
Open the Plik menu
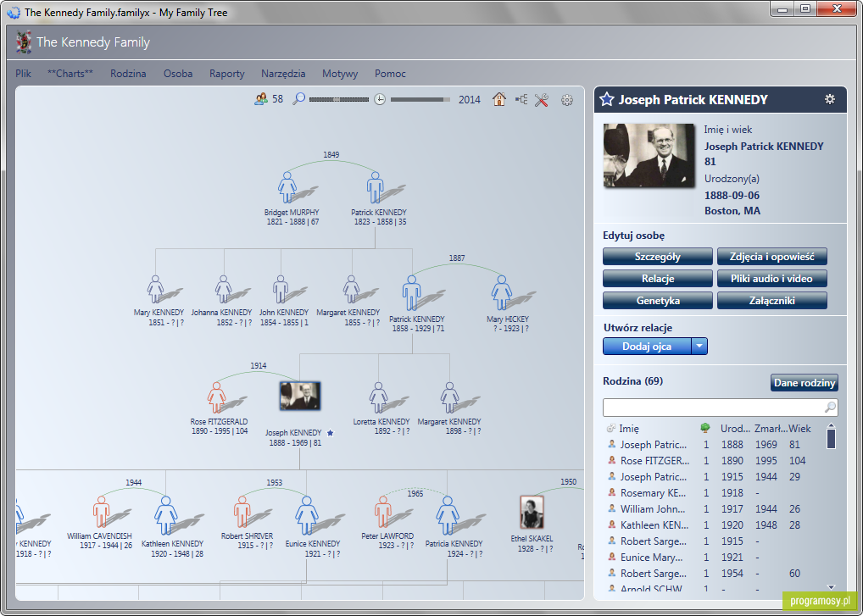click(x=24, y=74)
